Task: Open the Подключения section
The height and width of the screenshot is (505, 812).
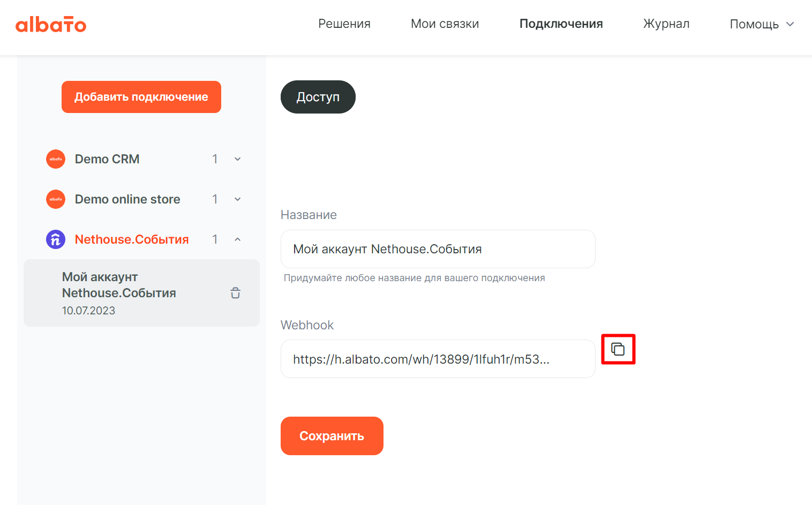Action: tap(561, 24)
